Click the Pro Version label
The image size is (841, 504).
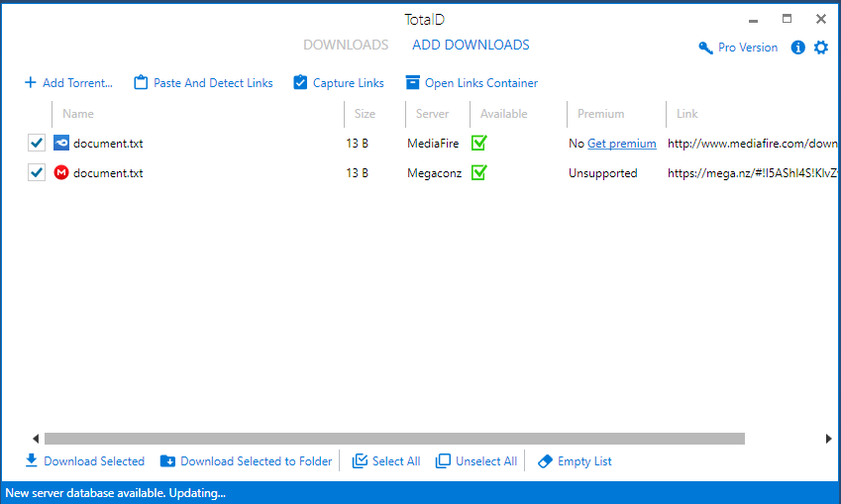748,48
